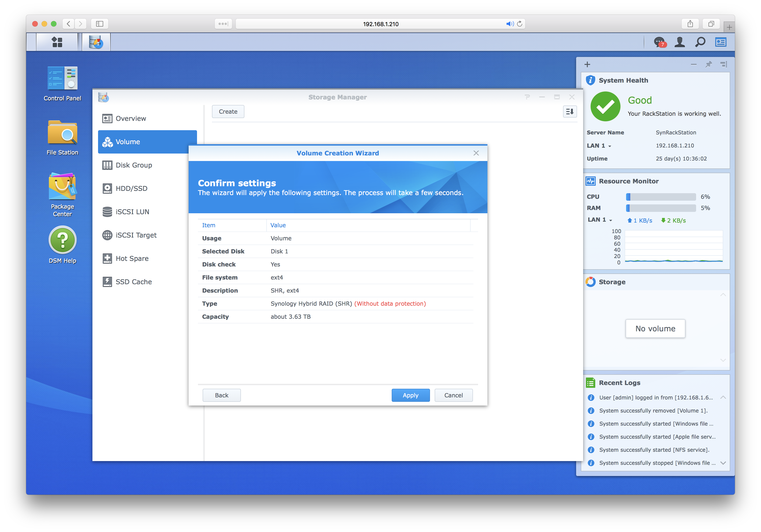Toggle the Safari sidebar button

(99, 24)
